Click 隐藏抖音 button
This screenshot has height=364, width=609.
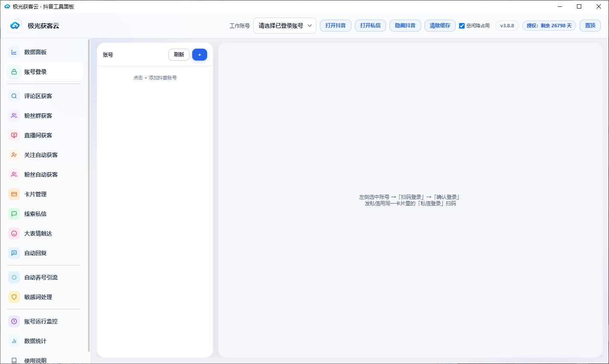[405, 26]
